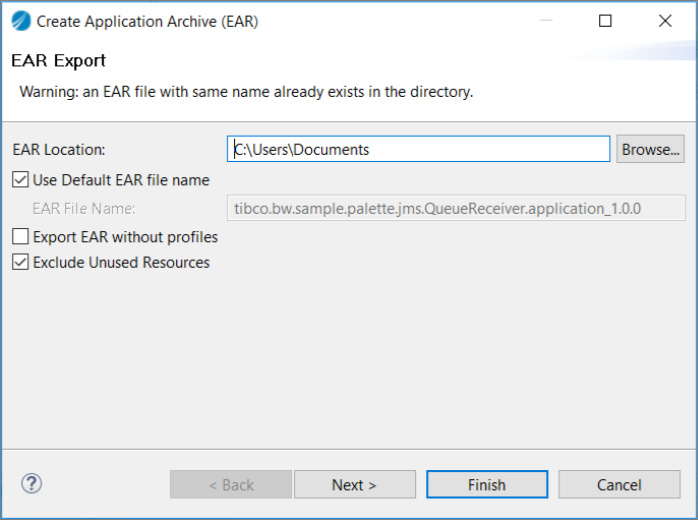Click the EAR Location: label
The image size is (698, 520).
point(59,150)
